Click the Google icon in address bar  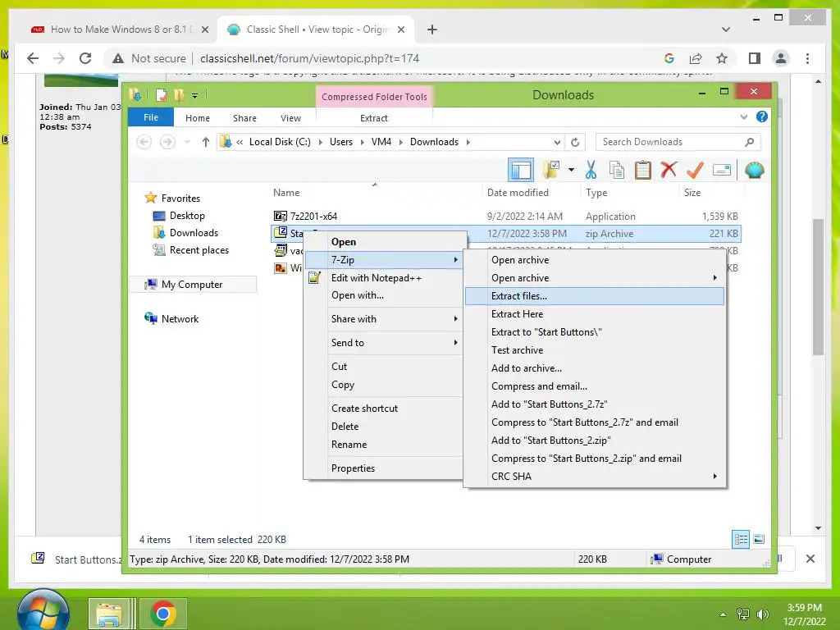coord(669,58)
